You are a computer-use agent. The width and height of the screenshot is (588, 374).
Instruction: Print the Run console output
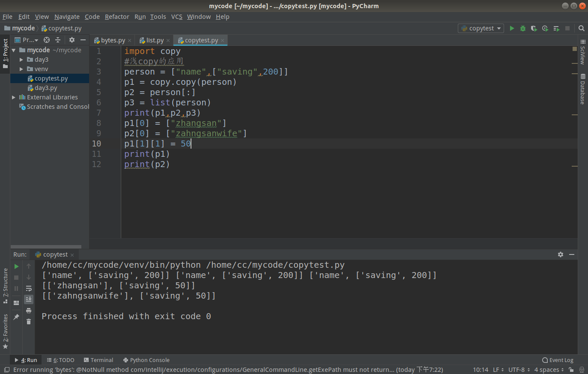coord(29,311)
